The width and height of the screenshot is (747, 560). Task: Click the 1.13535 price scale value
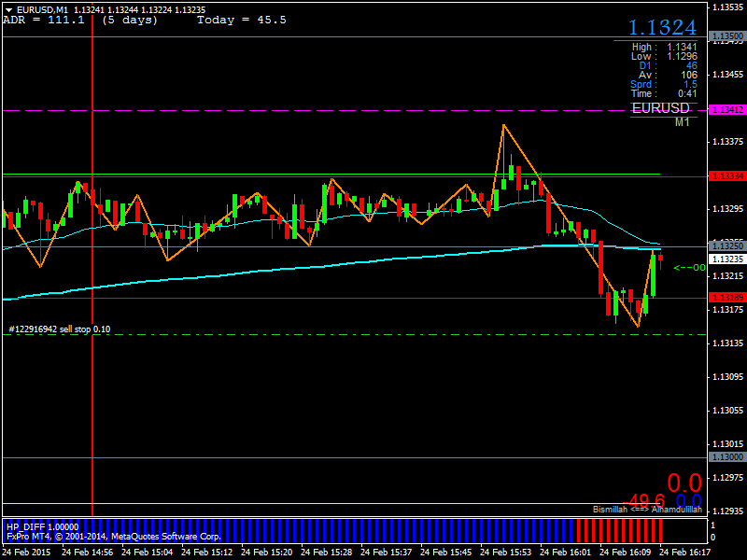(728, 7)
